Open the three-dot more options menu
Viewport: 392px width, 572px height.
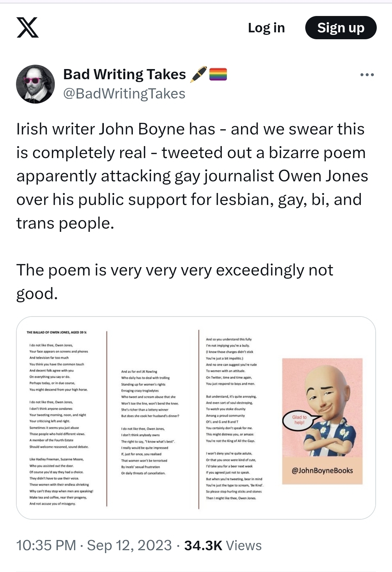[x=367, y=75]
